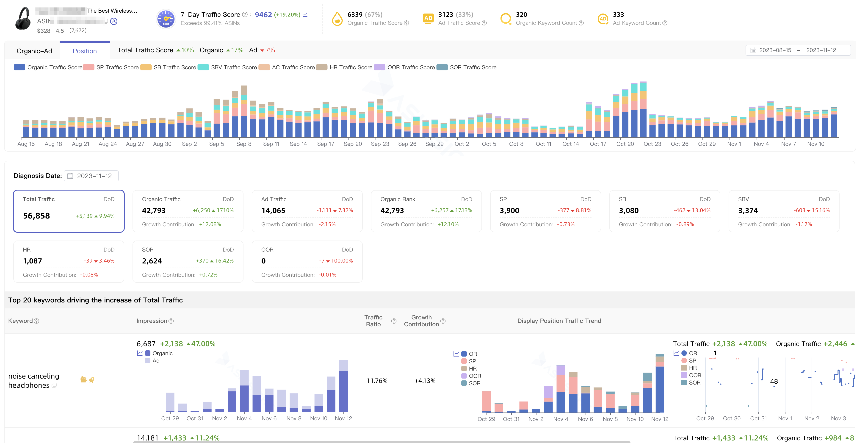Viewport: 868px width, 443px height.
Task: Toggle SP Traffic Score legend series
Action: tap(111, 67)
